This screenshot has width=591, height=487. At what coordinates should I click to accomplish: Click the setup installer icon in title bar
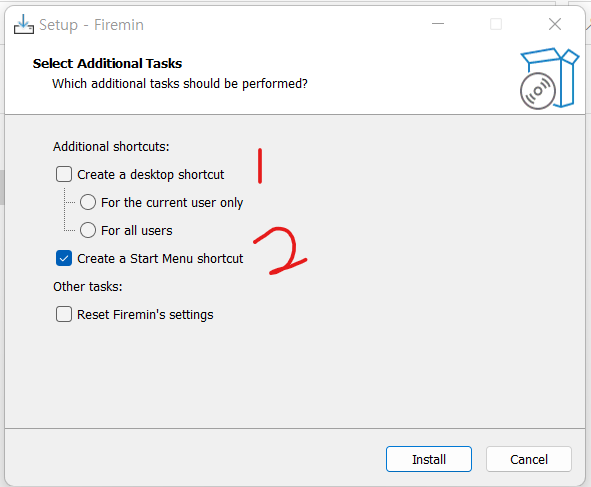click(x=24, y=25)
